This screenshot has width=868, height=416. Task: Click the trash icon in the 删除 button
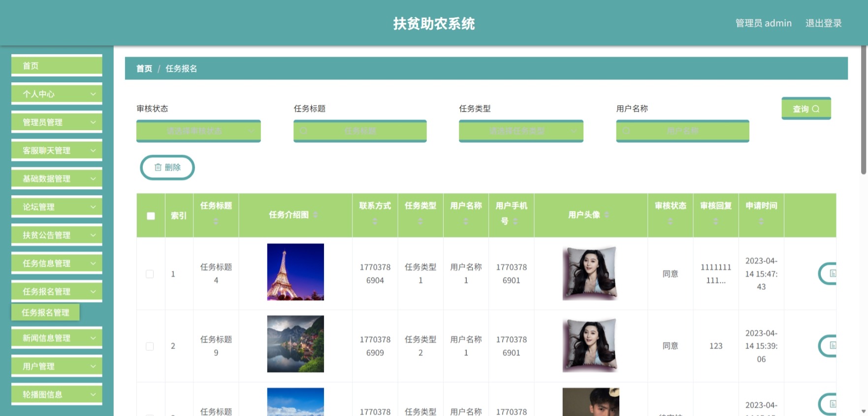pos(158,167)
